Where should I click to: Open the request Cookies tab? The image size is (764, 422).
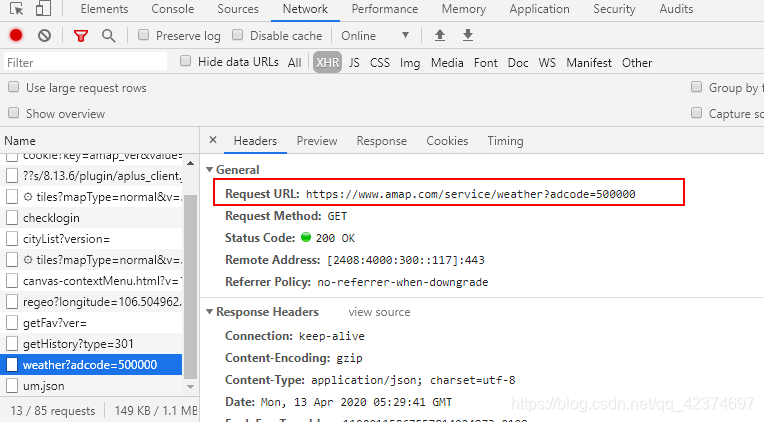tap(447, 141)
